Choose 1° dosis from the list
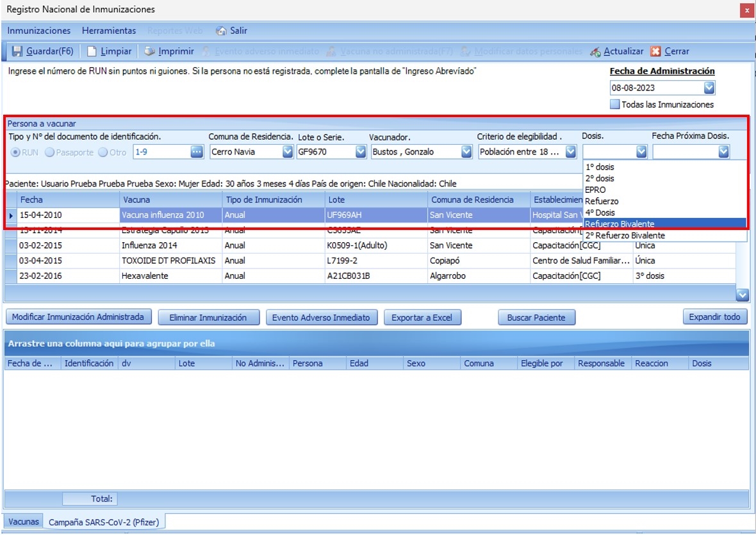This screenshot has width=756, height=535. [x=664, y=167]
